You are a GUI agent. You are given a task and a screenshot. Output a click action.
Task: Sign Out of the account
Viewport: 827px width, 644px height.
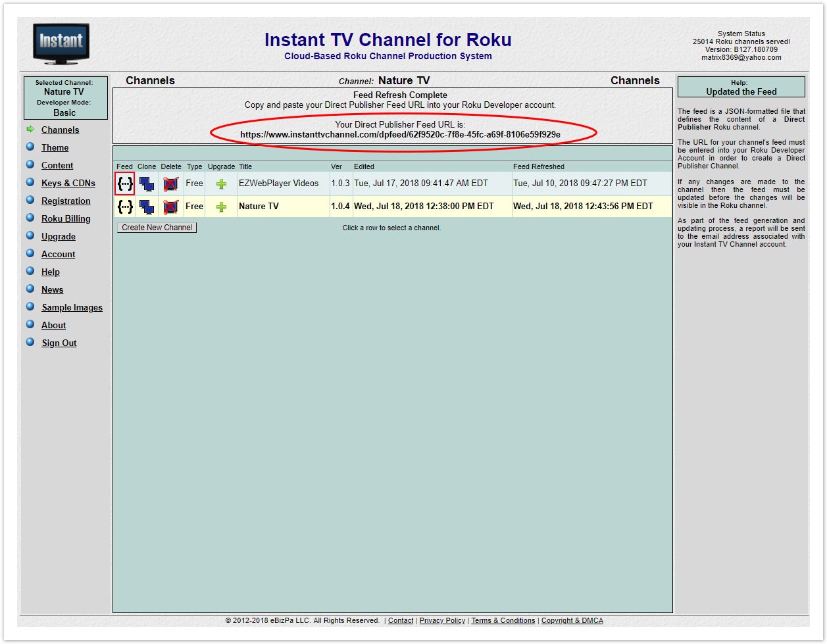59,343
